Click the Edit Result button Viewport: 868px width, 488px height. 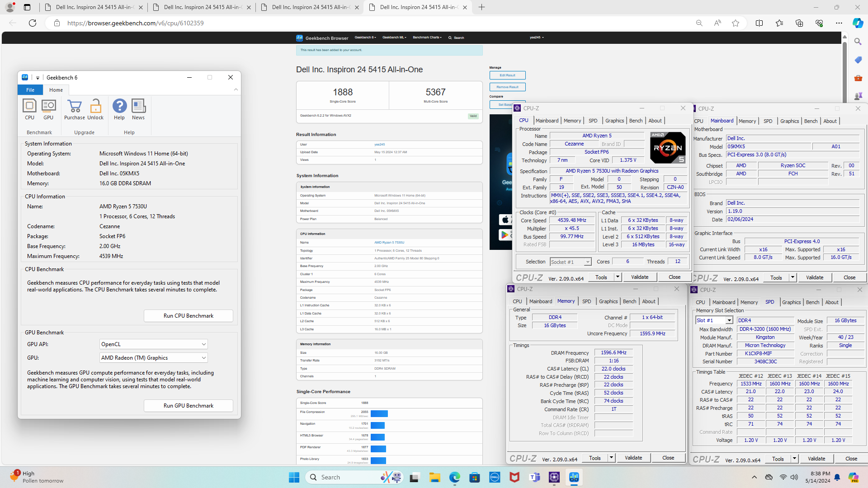click(x=507, y=75)
